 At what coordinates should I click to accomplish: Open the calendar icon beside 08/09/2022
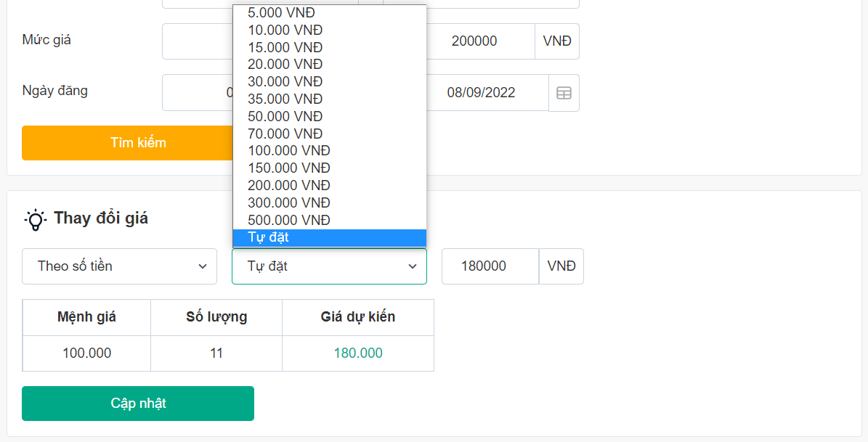[x=564, y=93]
